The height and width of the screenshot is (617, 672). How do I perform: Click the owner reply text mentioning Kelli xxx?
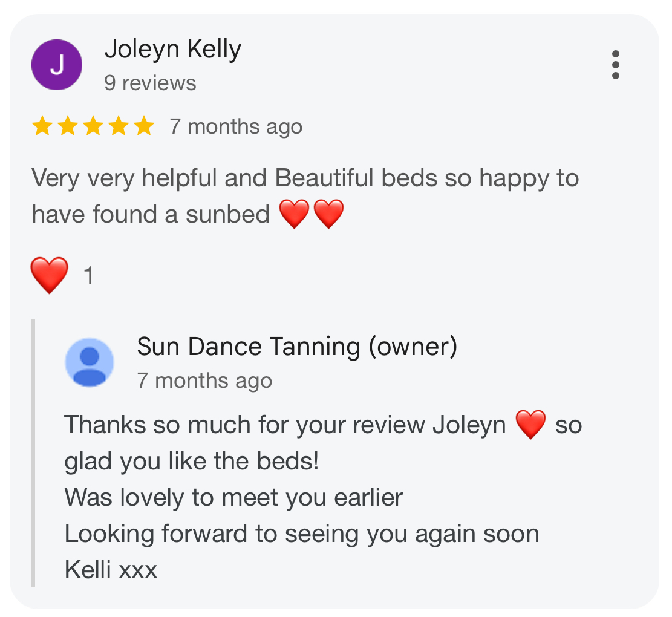click(x=323, y=497)
